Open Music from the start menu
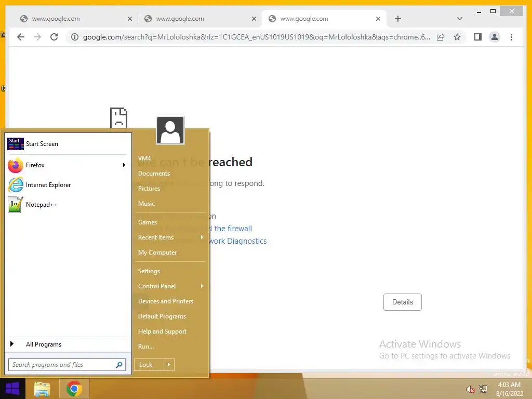 [x=146, y=204]
